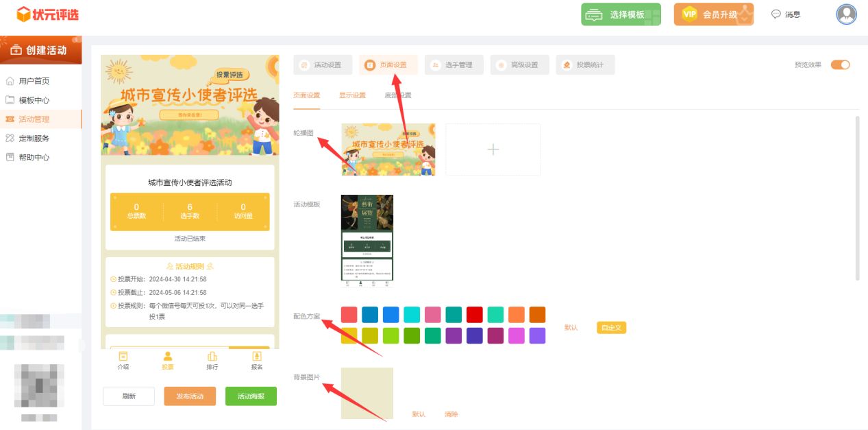Go to the 显示设置 sub-tab
Screen dimensions: 868x430
click(352, 95)
